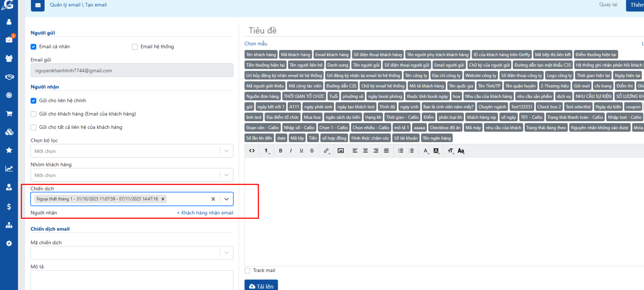Screen dimensions: 644x290
Task: Check Gửi cho tất cả liên hệ option
Action: [x=34, y=127]
